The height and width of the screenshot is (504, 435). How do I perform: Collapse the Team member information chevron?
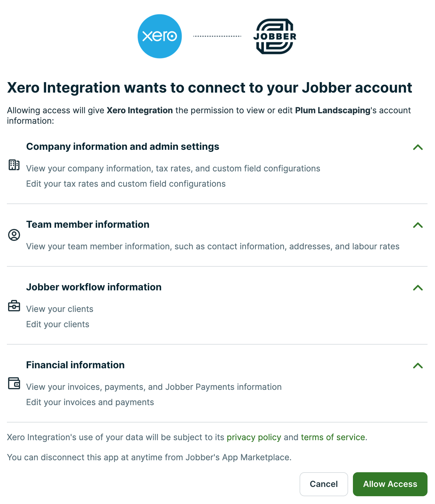[x=418, y=225]
